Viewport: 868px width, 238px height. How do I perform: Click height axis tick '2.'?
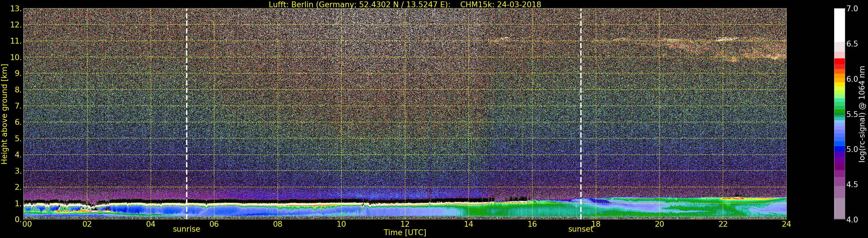[18, 187]
